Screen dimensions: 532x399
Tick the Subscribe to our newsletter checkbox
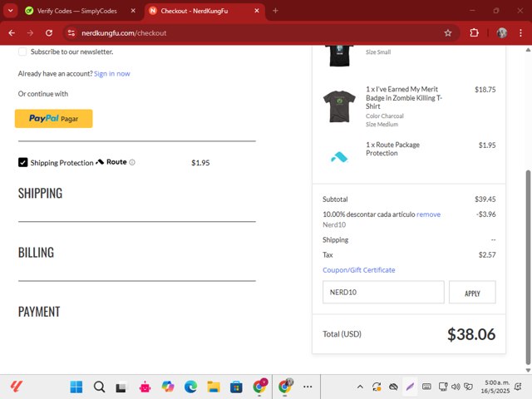click(22, 52)
